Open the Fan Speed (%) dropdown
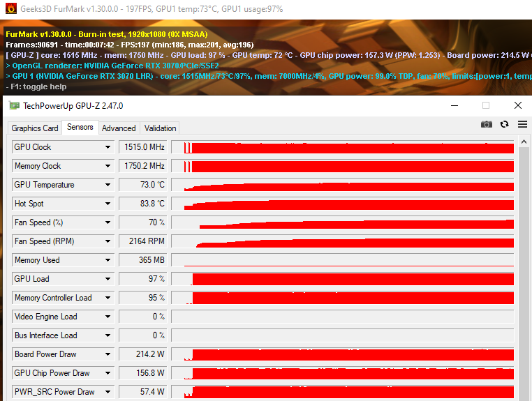Screen dimensions: 532x401 [108, 222]
